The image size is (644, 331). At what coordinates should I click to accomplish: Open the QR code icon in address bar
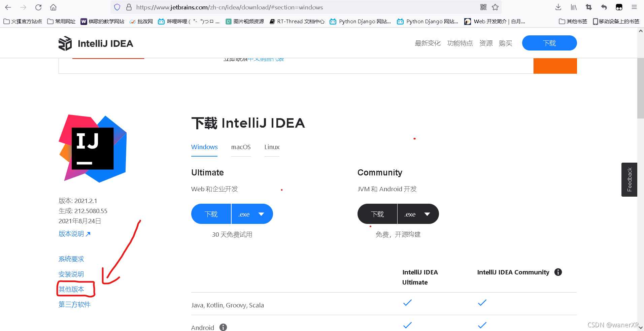(x=483, y=7)
